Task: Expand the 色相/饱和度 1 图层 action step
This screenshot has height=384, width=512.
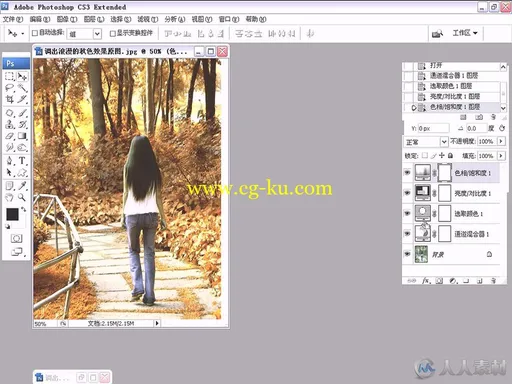Action: (414, 107)
